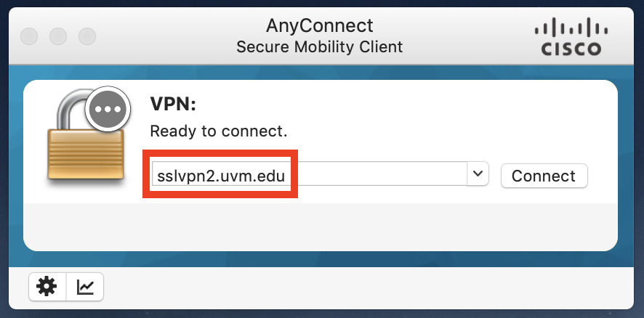Viewport: 644px width, 318px height.
Task: Minimize the AnyConnect window
Action: pos(58,36)
